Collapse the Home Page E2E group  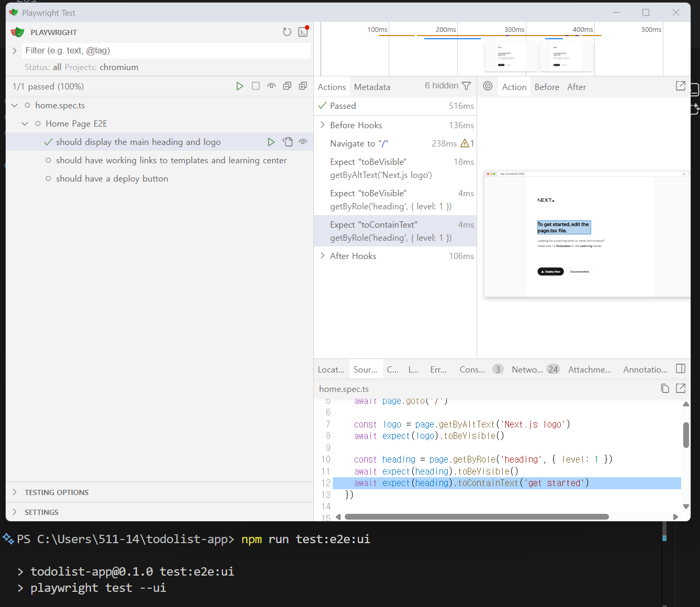[25, 123]
